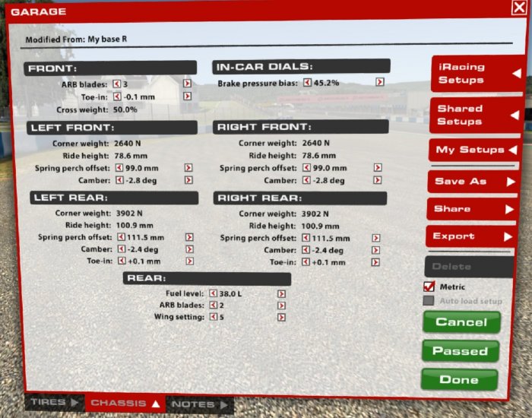This screenshot has width=532, height=418.
Task: Switch to the Tires tab
Action: pyautogui.click(x=54, y=403)
